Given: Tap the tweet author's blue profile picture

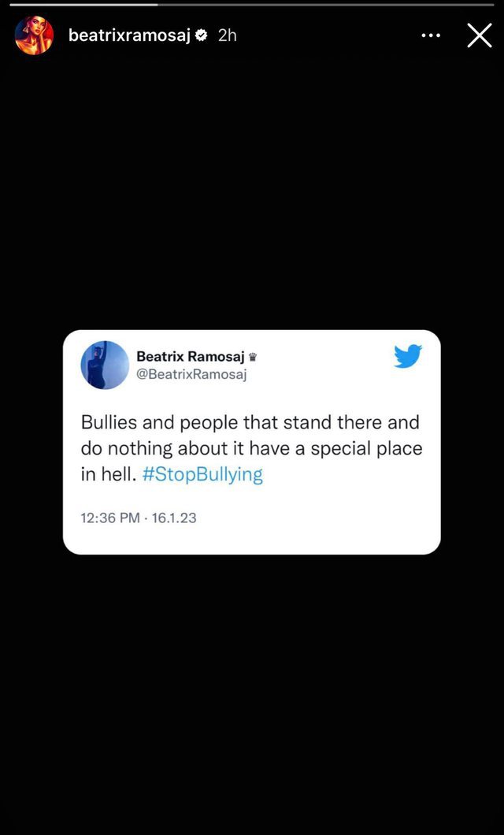Looking at the screenshot, I should pos(105,366).
